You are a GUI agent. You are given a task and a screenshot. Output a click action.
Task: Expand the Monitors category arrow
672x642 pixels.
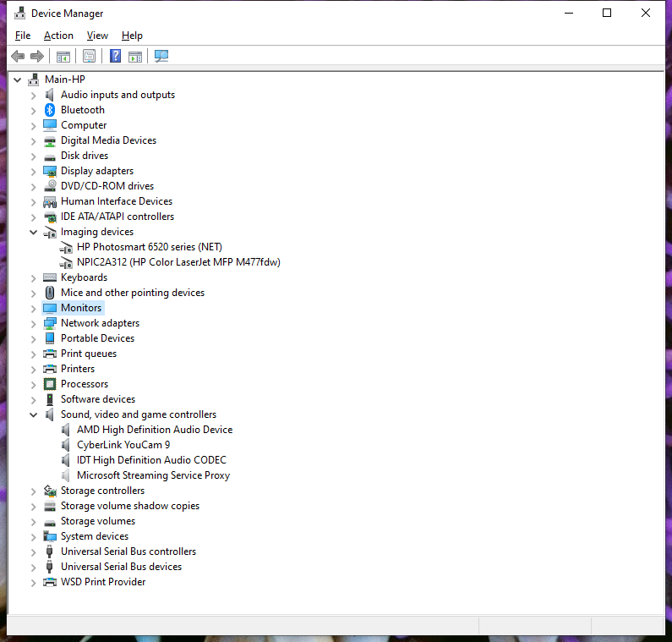(x=34, y=309)
